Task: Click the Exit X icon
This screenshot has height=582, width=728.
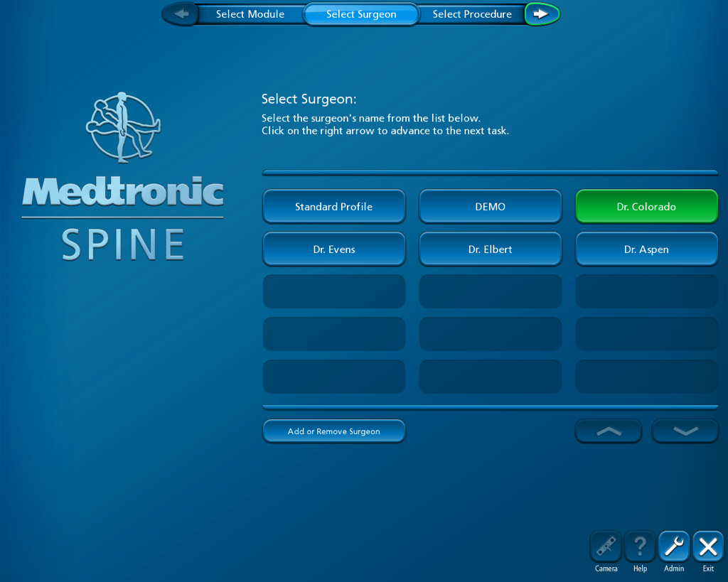Action: click(708, 546)
